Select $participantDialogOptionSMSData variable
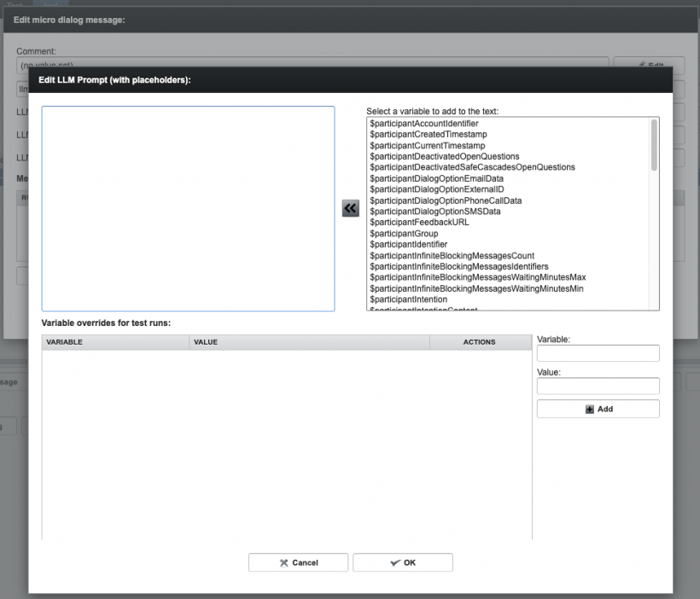 (x=435, y=211)
